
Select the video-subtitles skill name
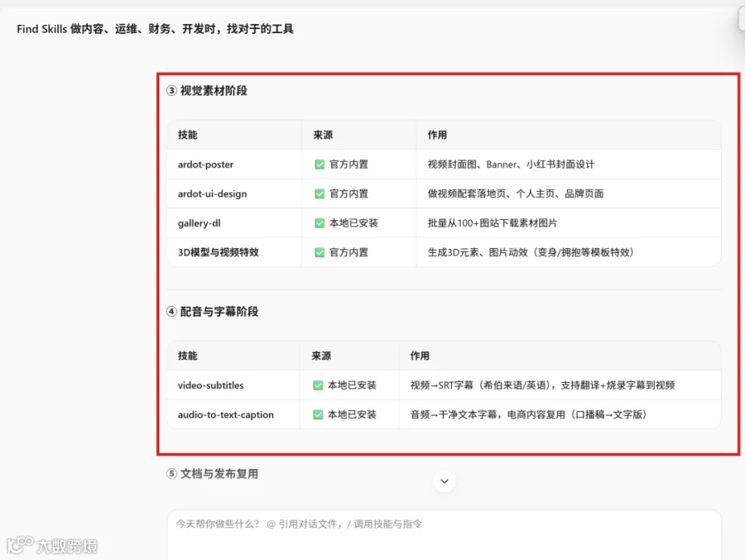210,385
